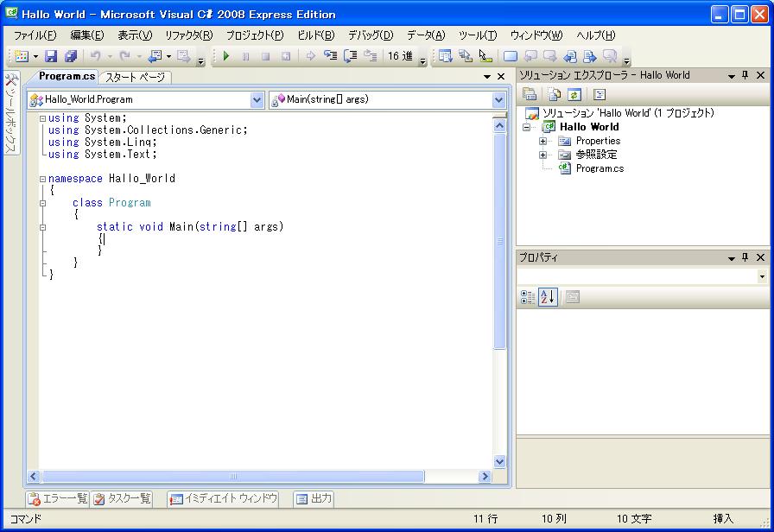774x532 pixels.
Task: Click the Step Over icon
Action: coord(351,56)
